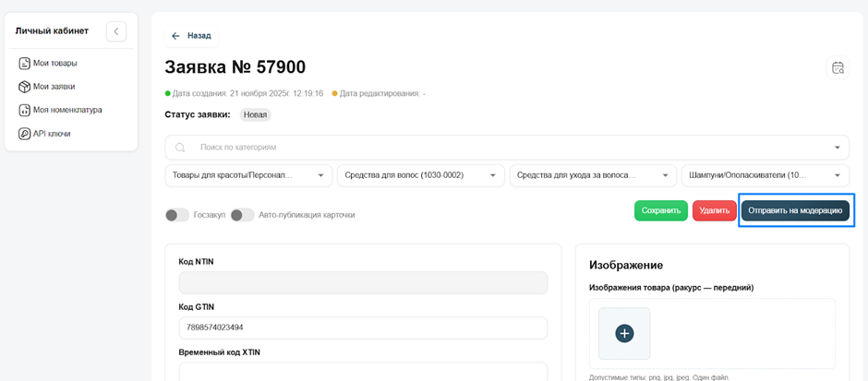Click the My Requests box icon
The width and height of the screenshot is (868, 381).
click(x=25, y=87)
